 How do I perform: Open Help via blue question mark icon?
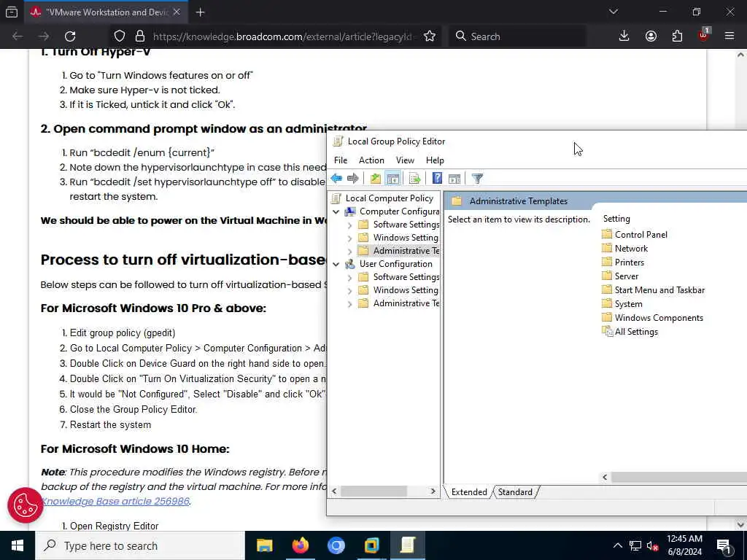437,179
